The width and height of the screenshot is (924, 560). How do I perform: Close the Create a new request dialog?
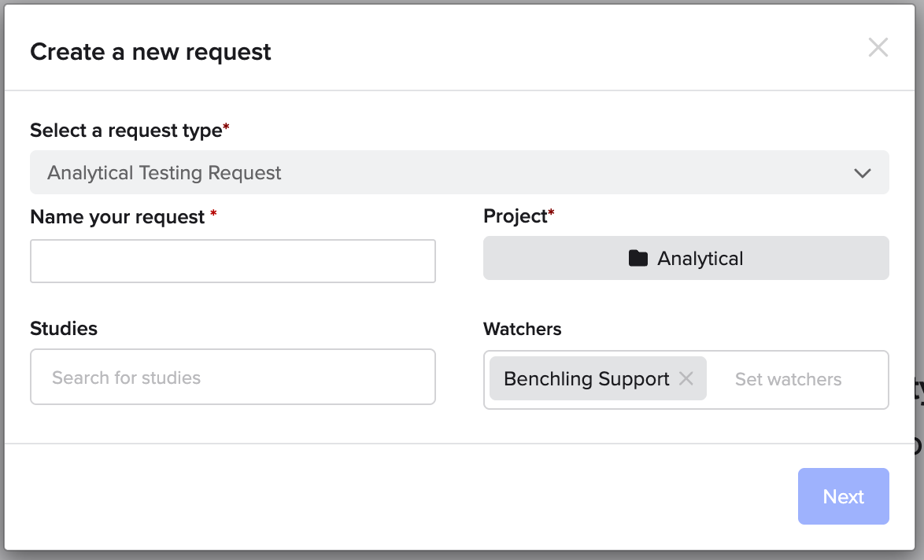coord(878,48)
